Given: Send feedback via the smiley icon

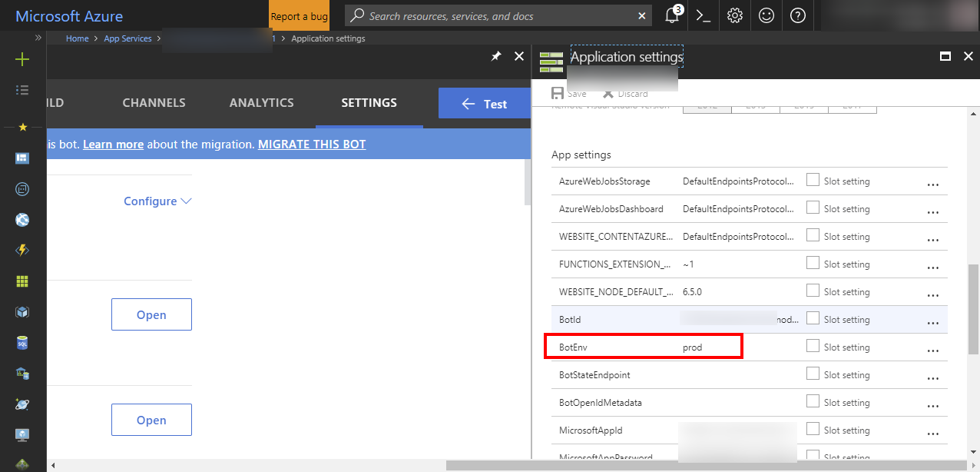Looking at the screenshot, I should coord(766,15).
